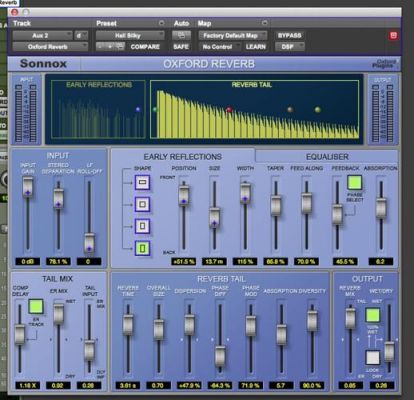
Task: Click the preset plus button
Action: click(x=110, y=47)
